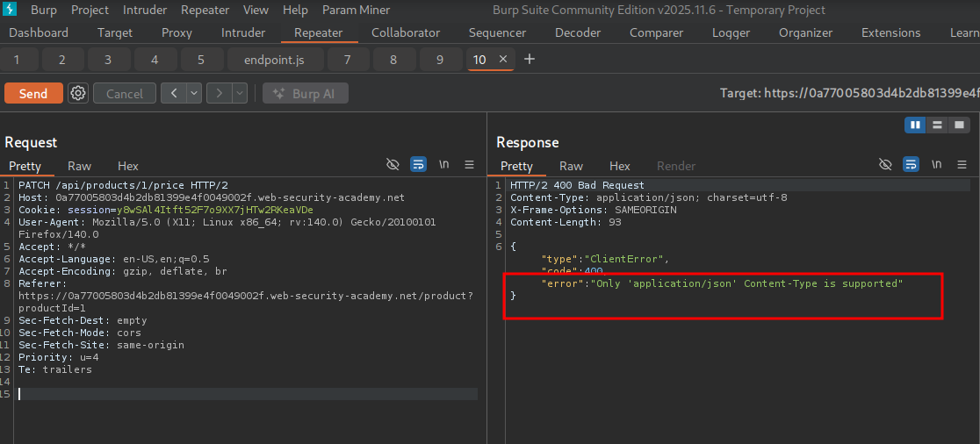The image size is (980, 444).
Task: Go back to previous request arrow
Action: (174, 94)
